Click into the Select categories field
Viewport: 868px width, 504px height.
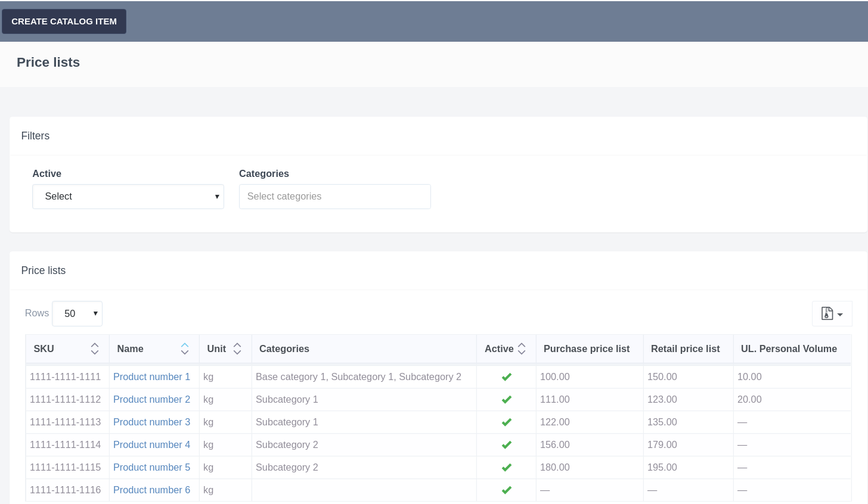334,197
